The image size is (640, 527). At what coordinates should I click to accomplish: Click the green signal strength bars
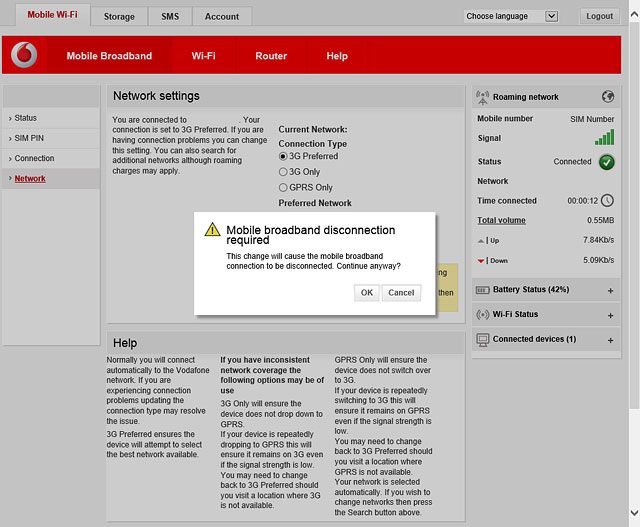coord(604,138)
